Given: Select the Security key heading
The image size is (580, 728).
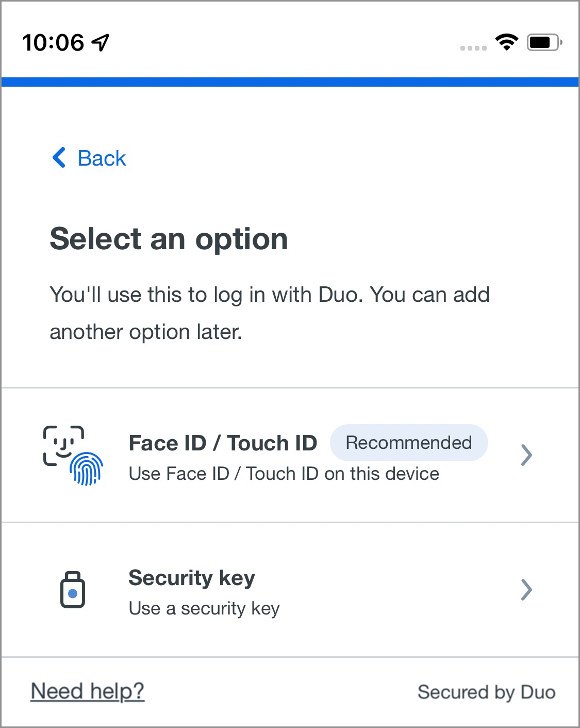Looking at the screenshot, I should pyautogui.click(x=192, y=578).
